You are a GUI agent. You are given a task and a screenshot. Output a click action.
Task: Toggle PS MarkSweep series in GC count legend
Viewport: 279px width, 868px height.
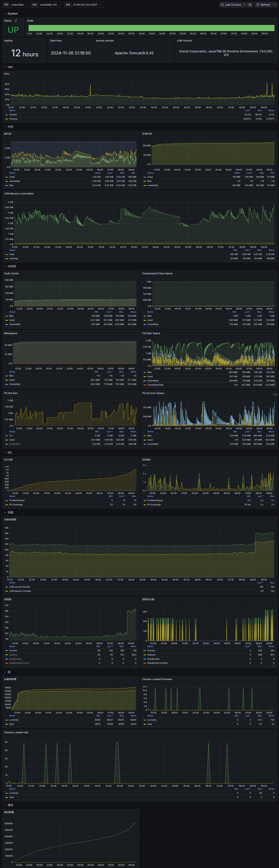[x=17, y=500]
